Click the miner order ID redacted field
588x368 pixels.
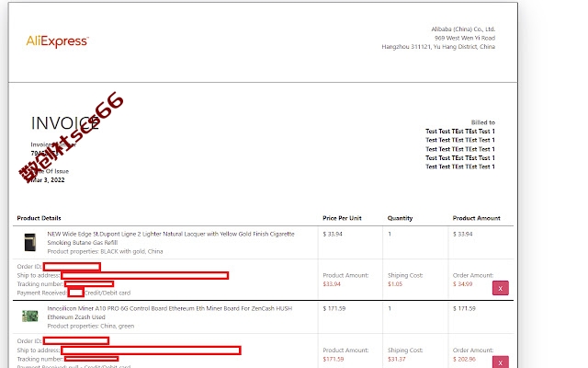[76, 341]
